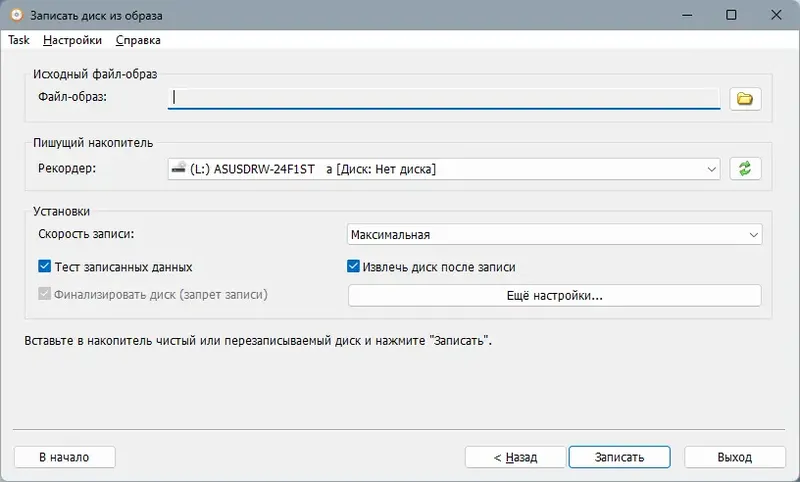Click the green refresh recorder icon
Viewport: 800px width, 482px height.
745,169
